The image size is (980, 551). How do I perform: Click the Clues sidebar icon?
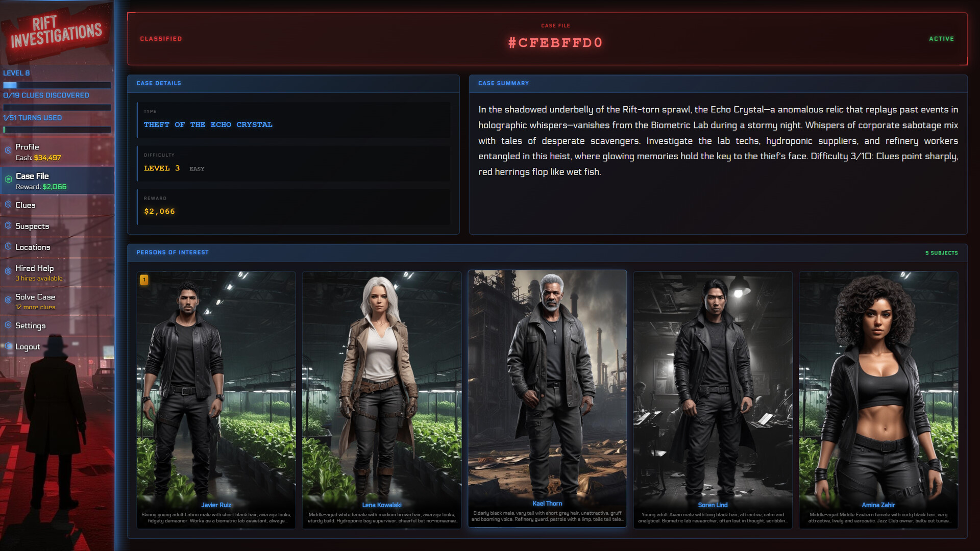click(8, 204)
